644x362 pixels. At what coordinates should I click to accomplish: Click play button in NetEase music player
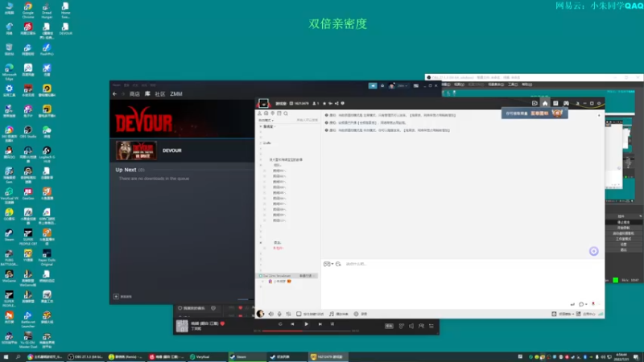(x=306, y=324)
